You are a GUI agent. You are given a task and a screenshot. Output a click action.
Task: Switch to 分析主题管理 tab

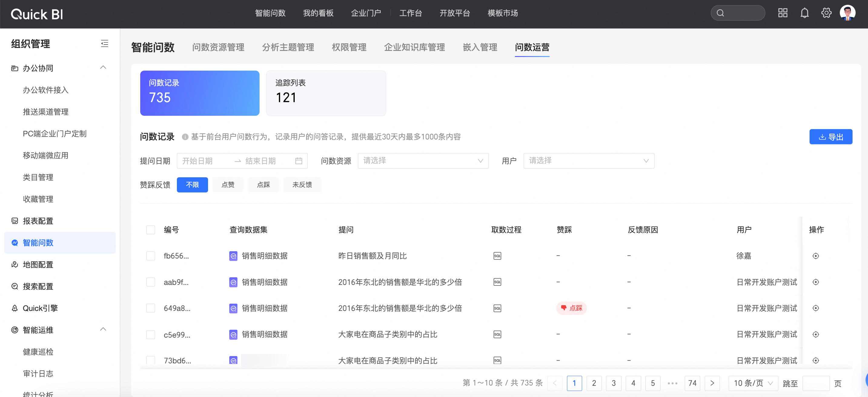(x=288, y=47)
